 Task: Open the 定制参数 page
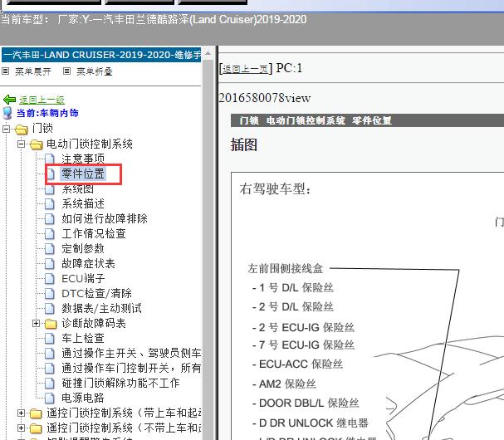[x=83, y=248]
